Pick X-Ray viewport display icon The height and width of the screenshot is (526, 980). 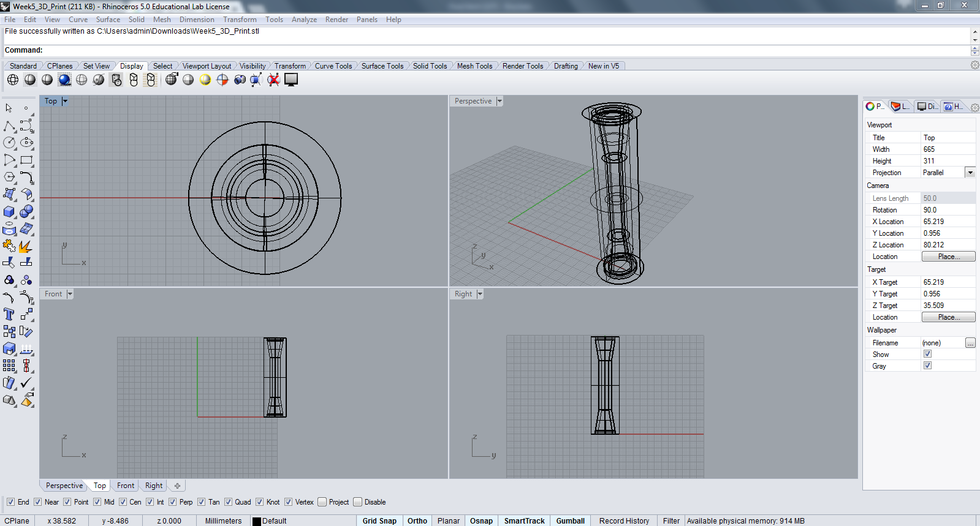(99, 80)
